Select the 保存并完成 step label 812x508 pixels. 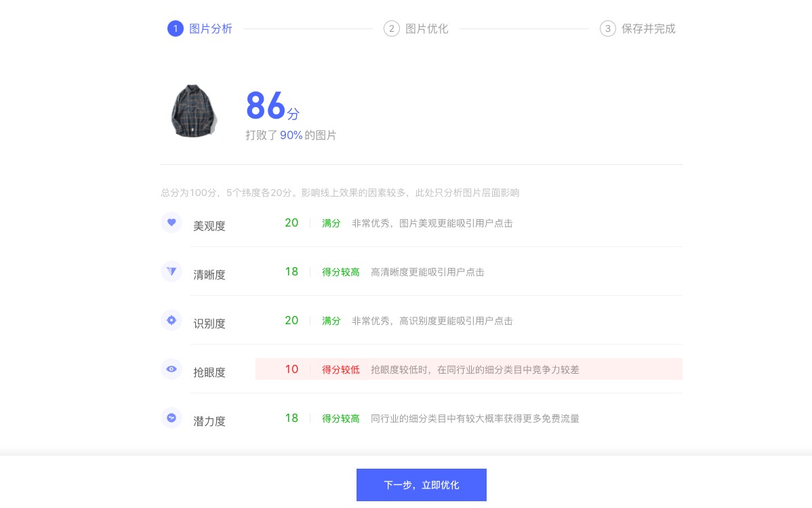click(x=649, y=28)
